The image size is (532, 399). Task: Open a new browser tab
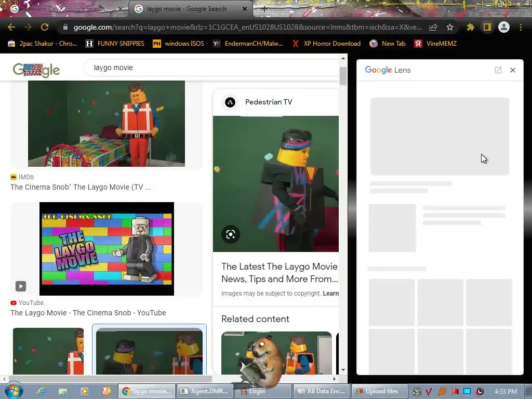264,9
